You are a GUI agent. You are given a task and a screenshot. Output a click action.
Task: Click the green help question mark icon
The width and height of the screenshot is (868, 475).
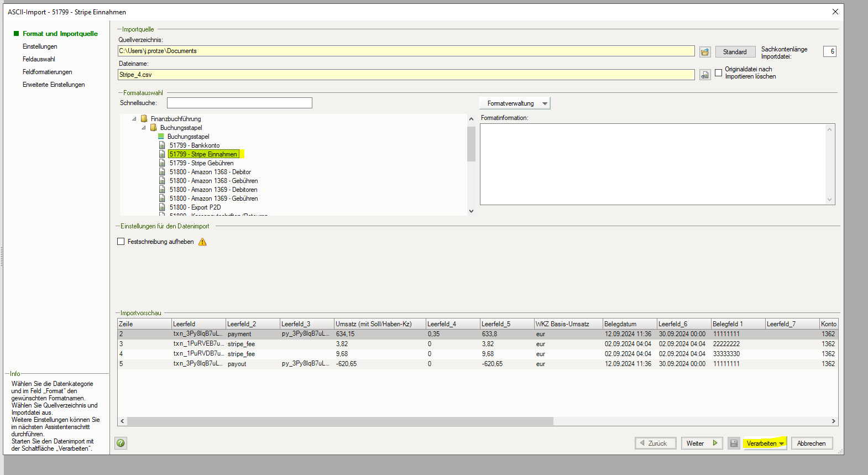pos(121,443)
